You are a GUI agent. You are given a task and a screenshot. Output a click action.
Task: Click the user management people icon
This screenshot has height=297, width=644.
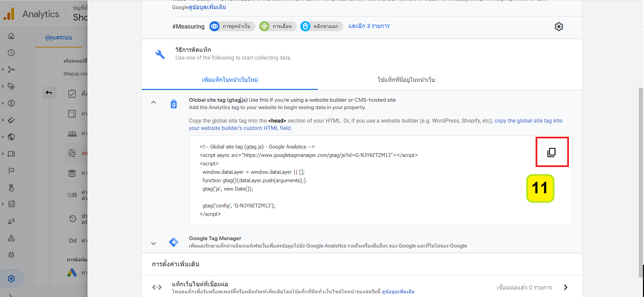tap(72, 134)
